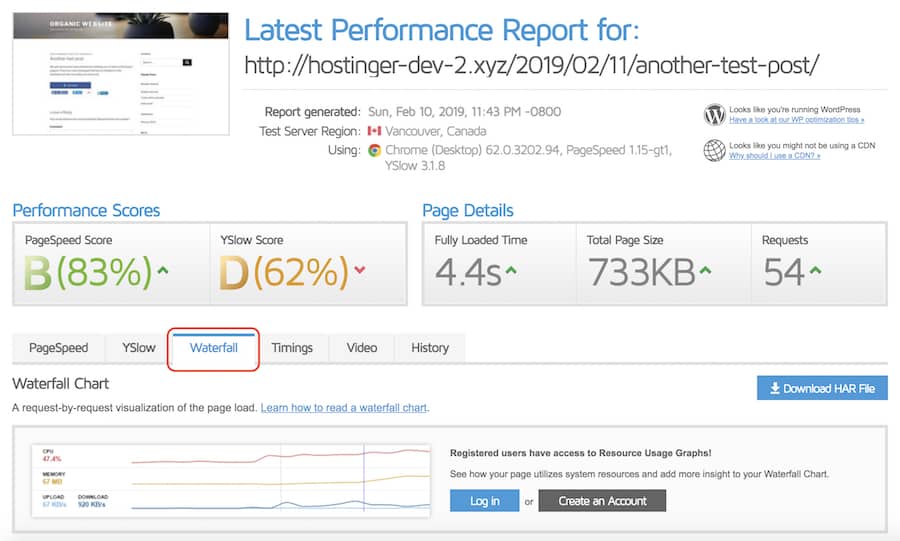This screenshot has height=541, width=900.
Task: Switch to the Timings tab
Action: [292, 348]
